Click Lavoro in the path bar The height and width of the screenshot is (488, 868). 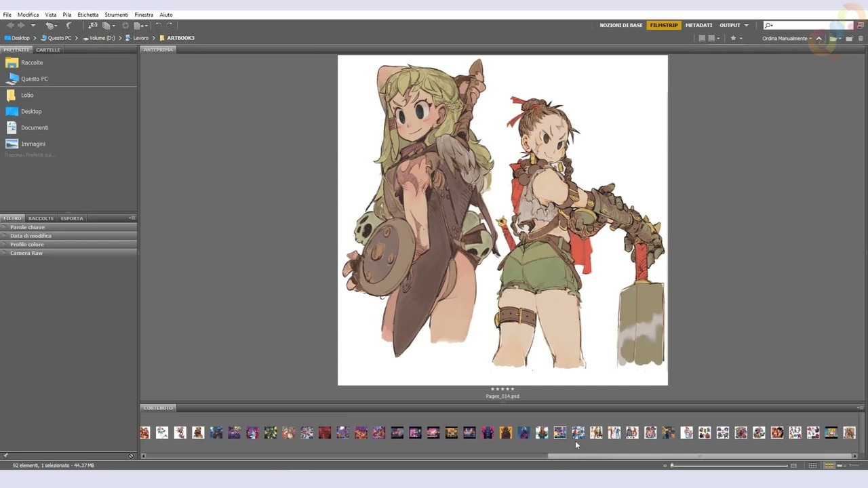pyautogui.click(x=137, y=38)
